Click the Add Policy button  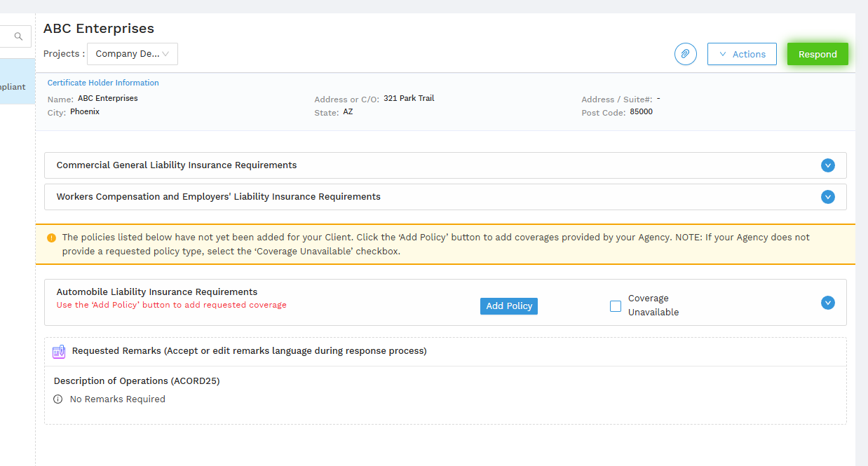[509, 306]
